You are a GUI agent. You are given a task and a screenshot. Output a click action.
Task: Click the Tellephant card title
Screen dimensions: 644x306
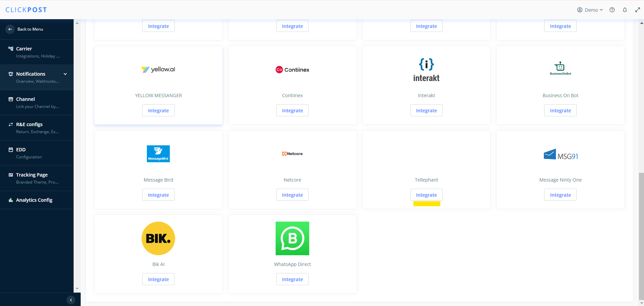coord(426,180)
